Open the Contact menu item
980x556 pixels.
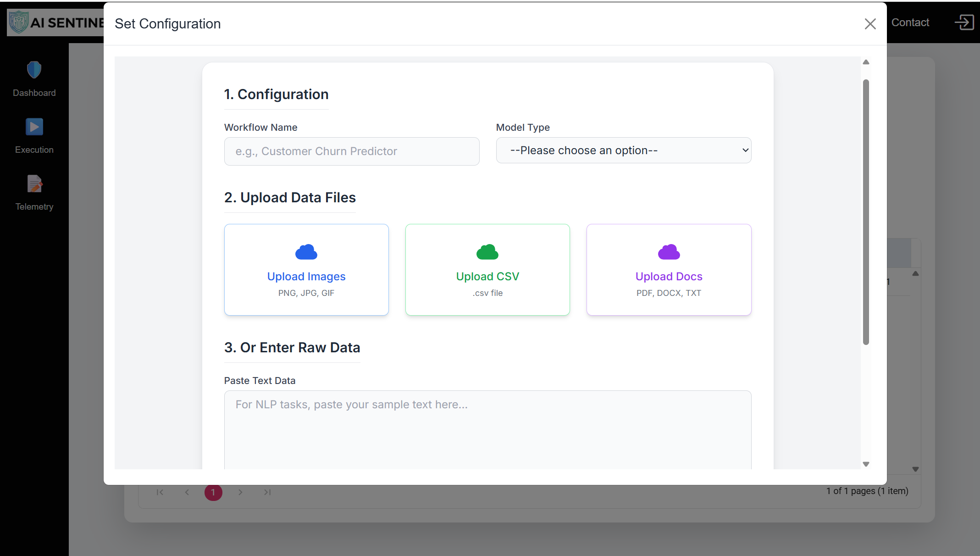click(910, 22)
